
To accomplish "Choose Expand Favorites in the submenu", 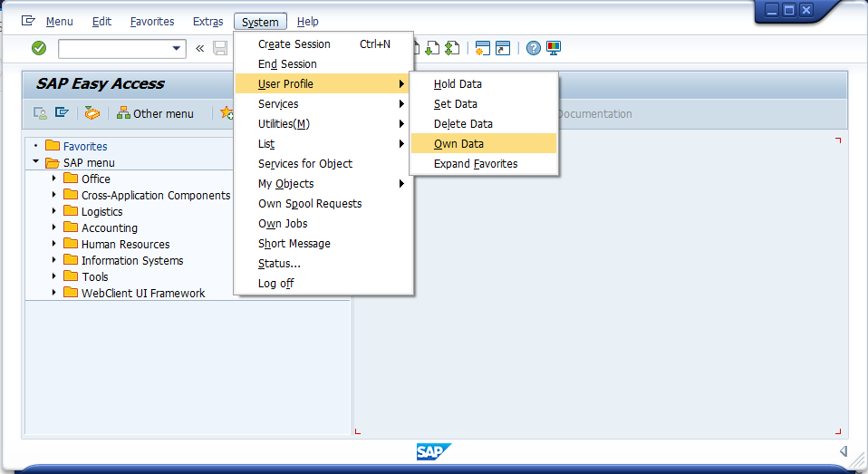I will pos(484,164).
